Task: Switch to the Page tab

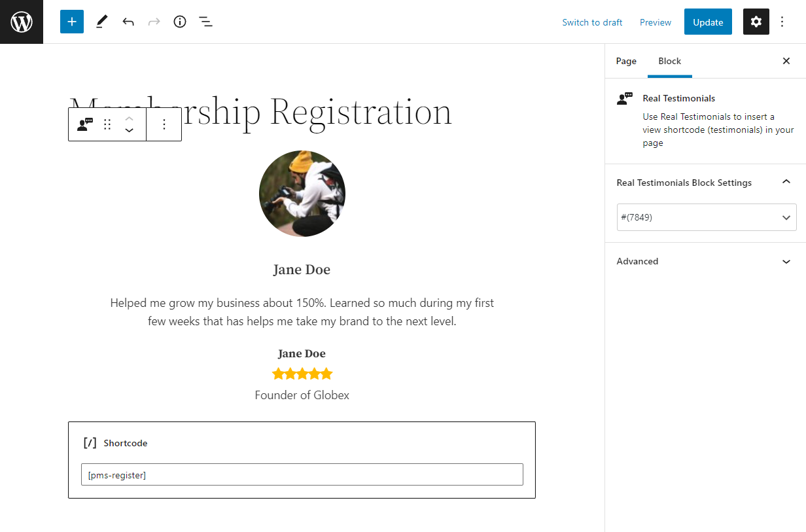Action: [626, 61]
